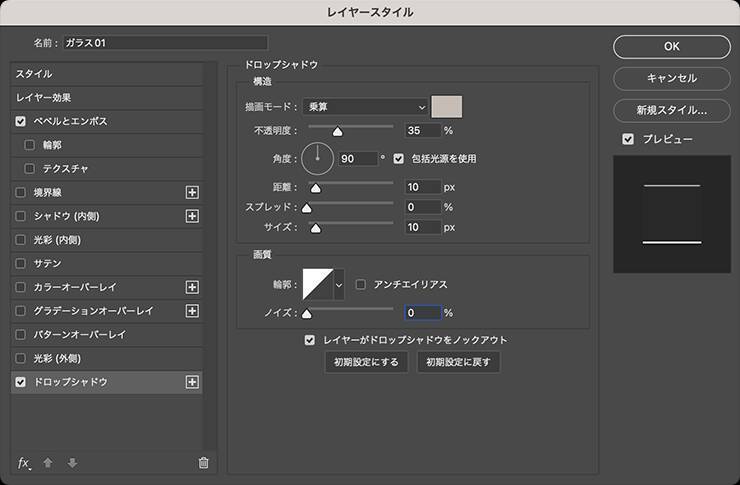Open the 輪郭 contour picker arrow
Image resolution: width=740 pixels, height=485 pixels.
click(x=338, y=285)
